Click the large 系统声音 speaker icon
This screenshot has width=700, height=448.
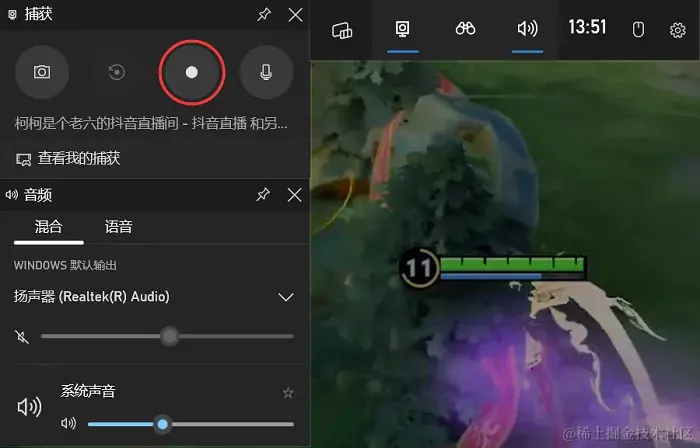(29, 407)
